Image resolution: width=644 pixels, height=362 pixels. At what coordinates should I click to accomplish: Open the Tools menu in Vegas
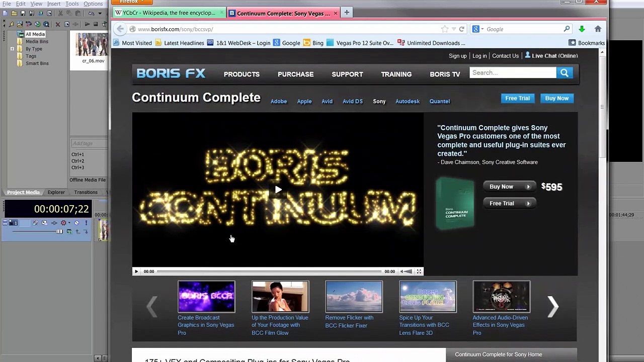pos(72,4)
